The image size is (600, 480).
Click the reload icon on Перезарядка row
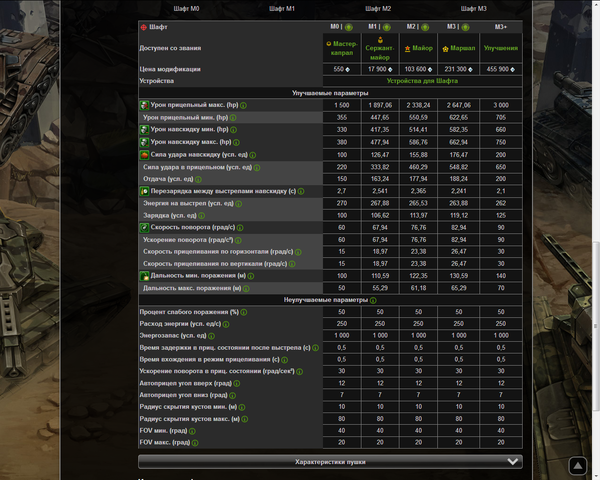pyautogui.click(x=144, y=191)
